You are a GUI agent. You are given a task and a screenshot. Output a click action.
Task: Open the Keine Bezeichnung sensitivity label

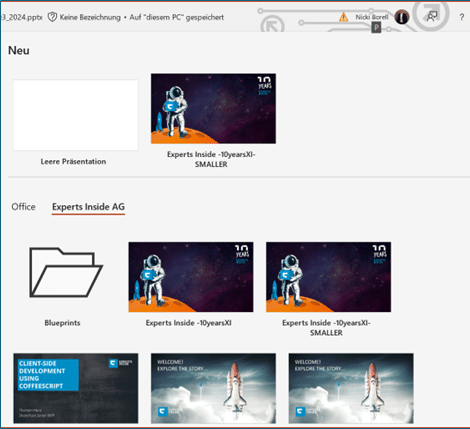click(x=90, y=17)
